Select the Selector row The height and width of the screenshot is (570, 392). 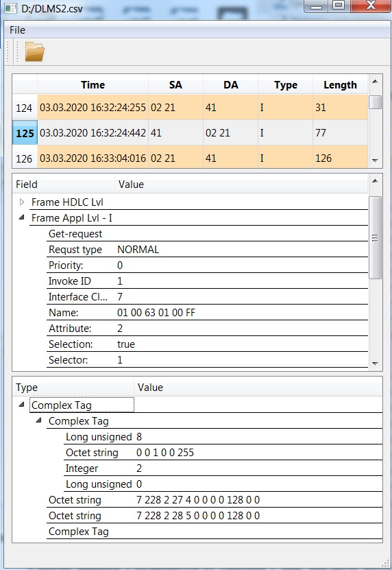click(207, 360)
